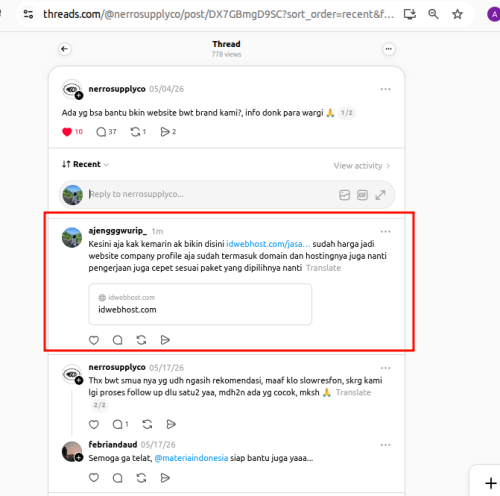Share the nerrosupplyco 05/17/26 reply
The height and width of the screenshot is (496, 500).
point(171,424)
